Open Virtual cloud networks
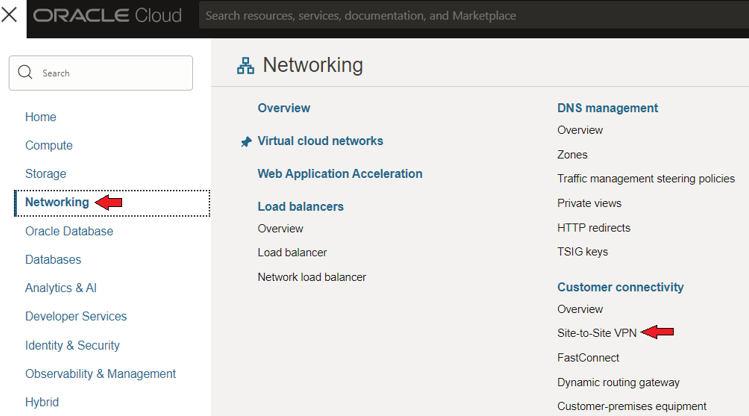Image resolution: width=749 pixels, height=416 pixels. coord(320,141)
